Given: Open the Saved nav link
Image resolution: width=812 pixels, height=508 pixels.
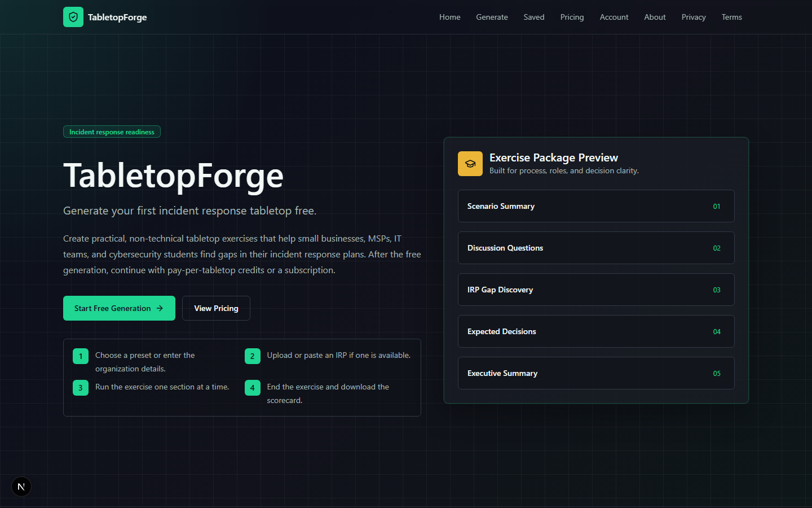Looking at the screenshot, I should pyautogui.click(x=534, y=17).
